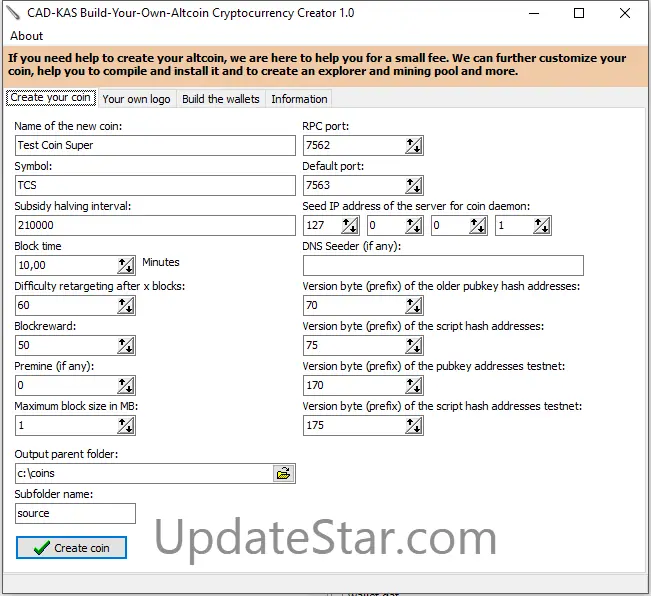This screenshot has width=651, height=596.
Task: Adjust the Maximum block size spinner
Action: point(126,425)
